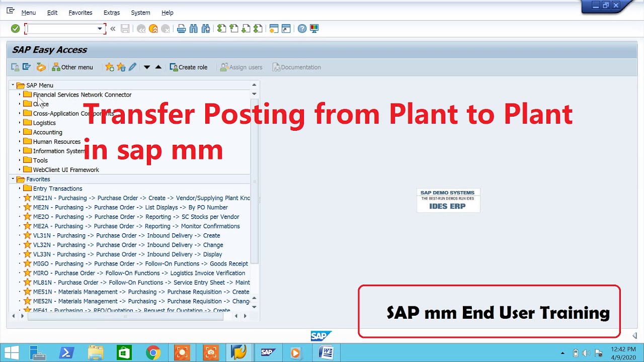Expand the Accounting folder node
The image size is (644, 362).
pos(20,132)
